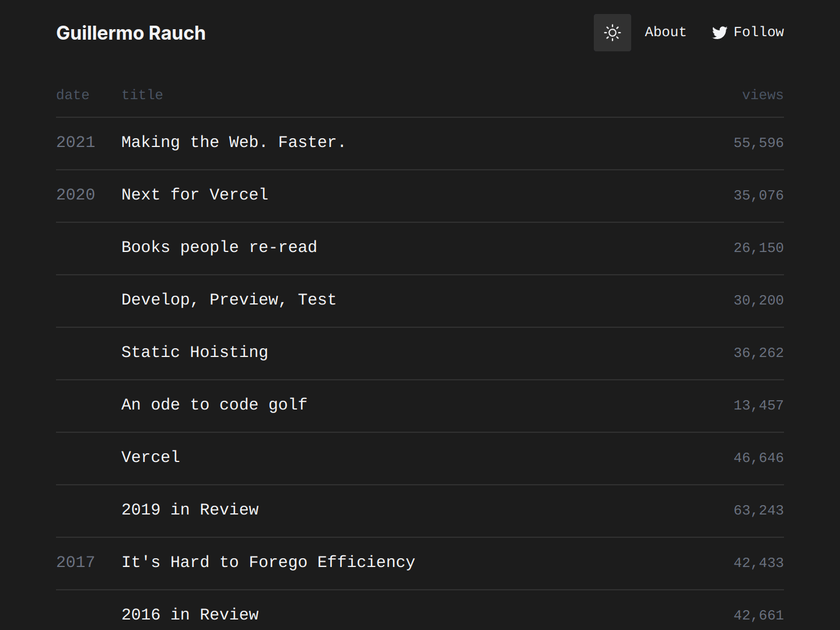Click the title column header

pyautogui.click(x=142, y=94)
